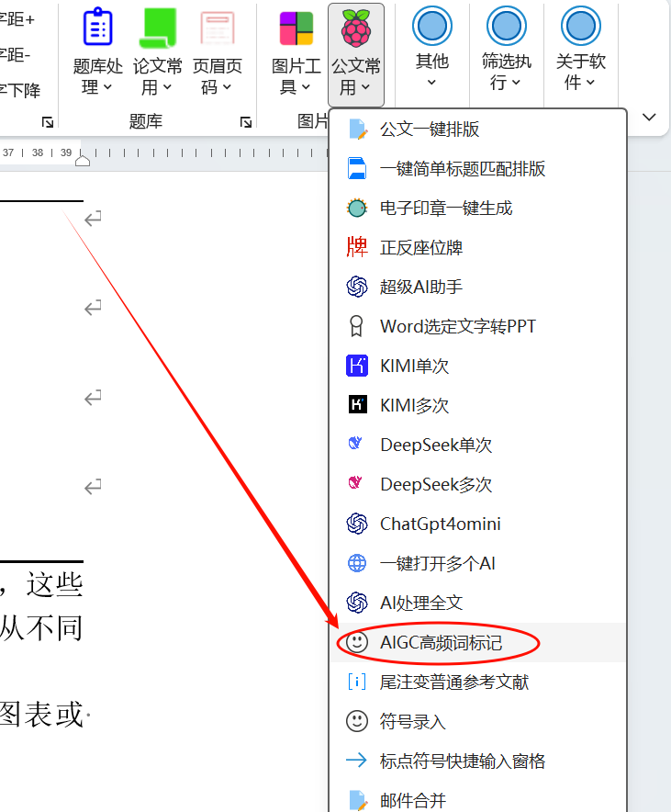The height and width of the screenshot is (812, 671).
Task: Select 公文一键排版 menu entry
Action: click(477, 129)
